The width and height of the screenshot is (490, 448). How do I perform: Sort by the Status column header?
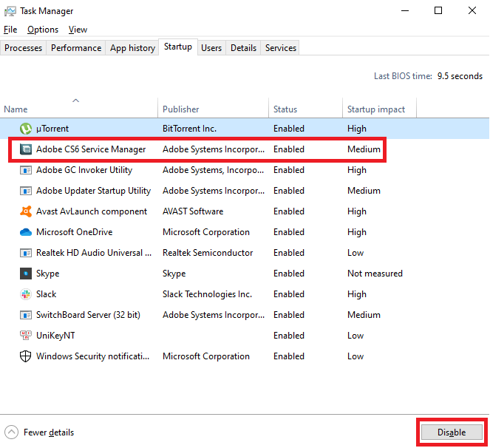click(306, 108)
